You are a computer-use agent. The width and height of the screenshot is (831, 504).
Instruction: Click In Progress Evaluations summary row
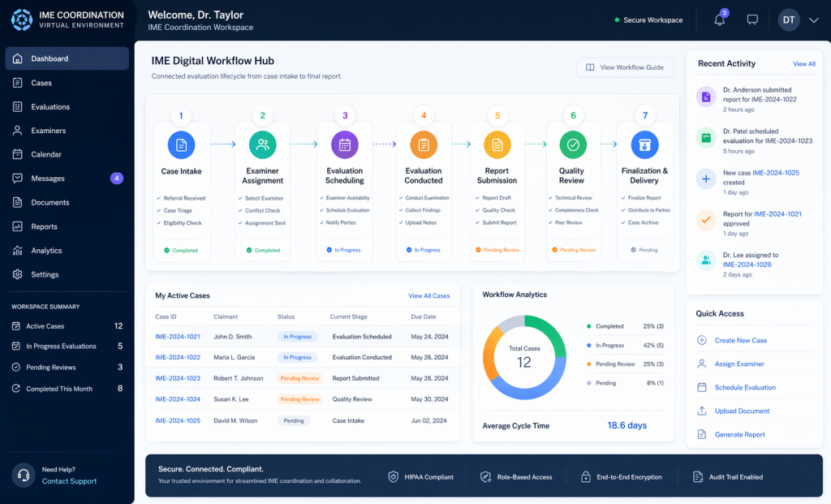(x=67, y=346)
